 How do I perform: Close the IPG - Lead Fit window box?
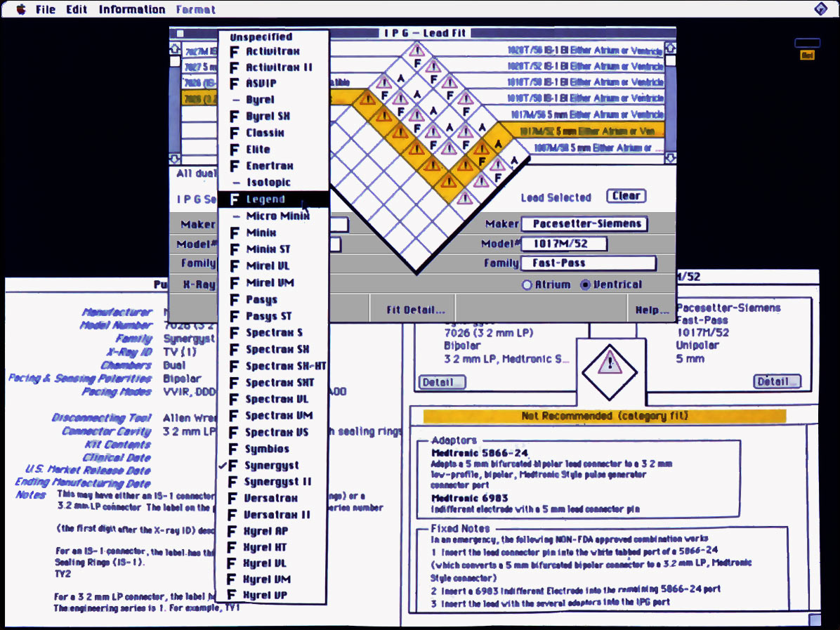point(180,33)
